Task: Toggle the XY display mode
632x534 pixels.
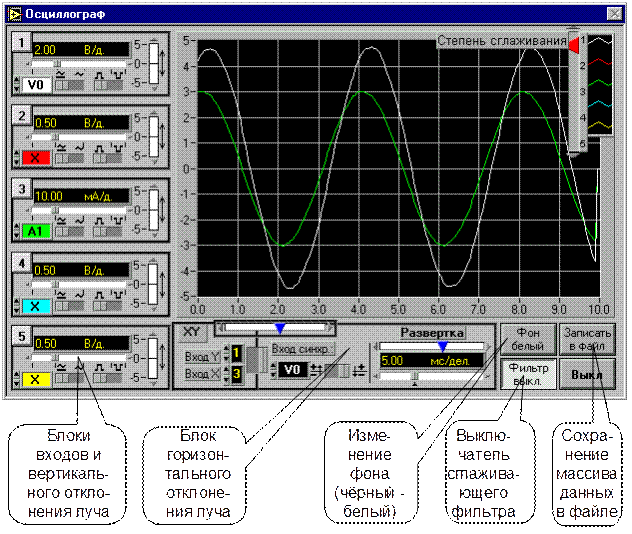Action: (193, 331)
